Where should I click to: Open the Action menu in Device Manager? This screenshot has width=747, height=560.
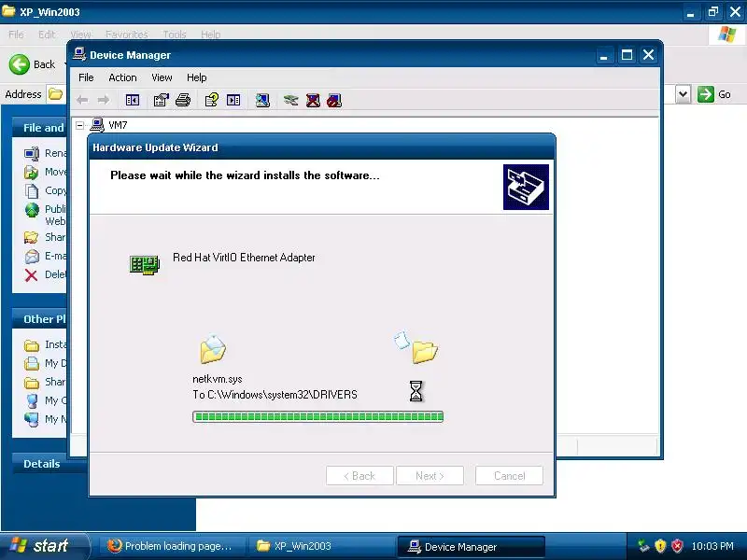tap(122, 77)
